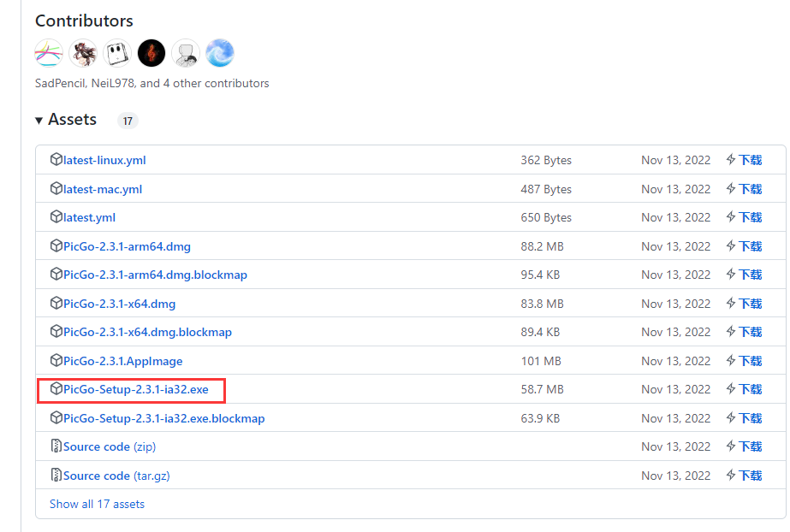Click 下载 for Source code (tar.gz)
Viewport: 790px width, 532px height.
[750, 476]
